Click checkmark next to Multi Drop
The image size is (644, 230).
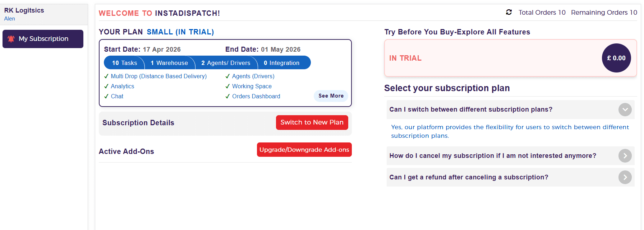tap(106, 76)
